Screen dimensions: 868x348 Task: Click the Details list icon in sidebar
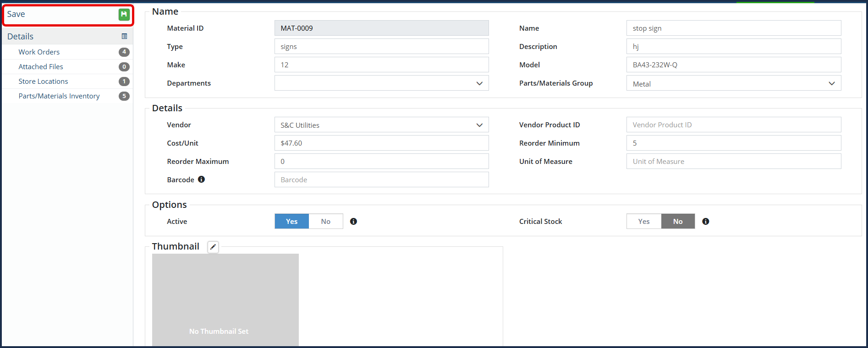point(124,37)
